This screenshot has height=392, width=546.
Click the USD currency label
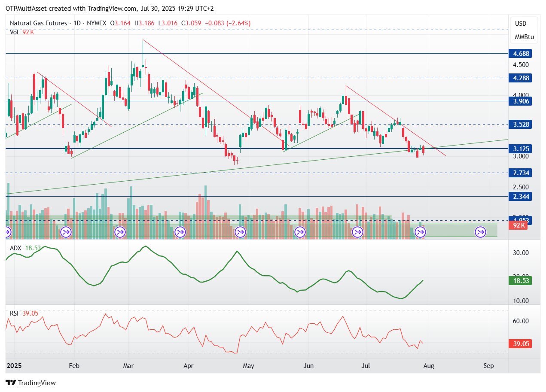(521, 24)
